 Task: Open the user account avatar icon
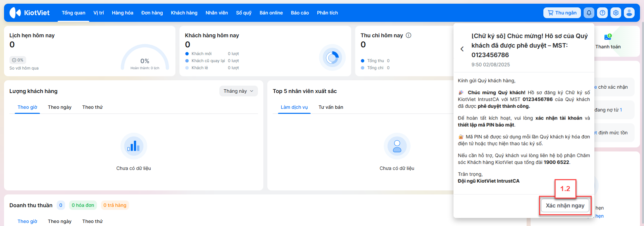629,13
